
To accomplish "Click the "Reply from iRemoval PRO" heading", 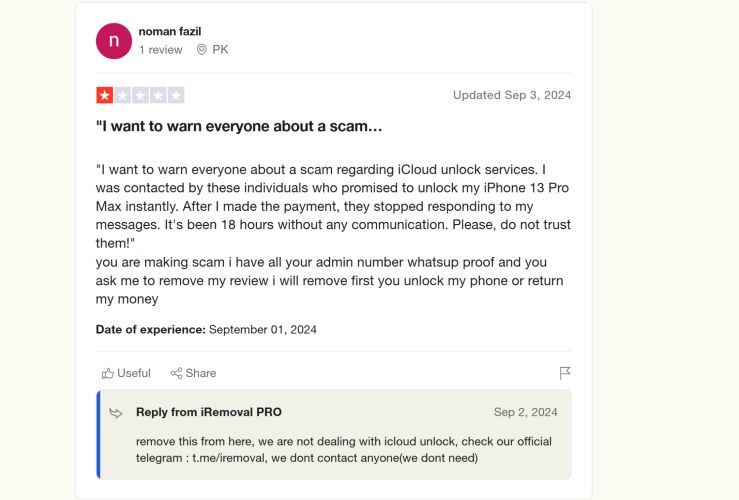I will (209, 412).
